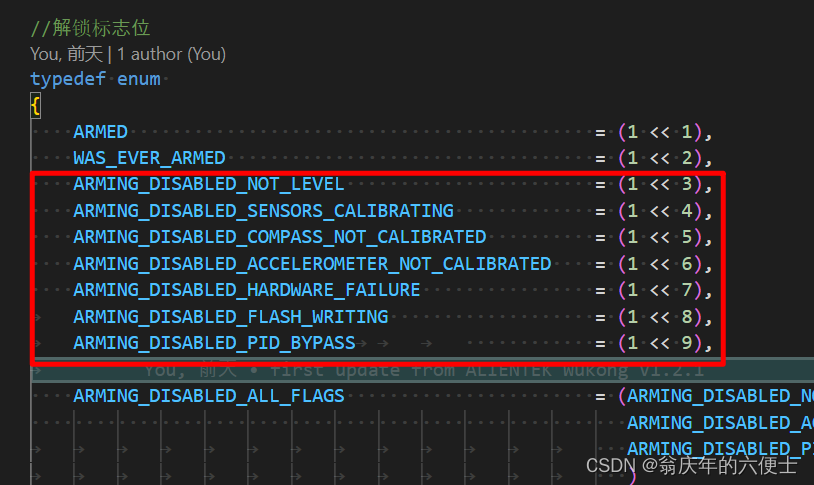Click the value (1 << 2) on WAS_EVER_ARMED line
The width and height of the screenshot is (814, 485).
pos(660,158)
